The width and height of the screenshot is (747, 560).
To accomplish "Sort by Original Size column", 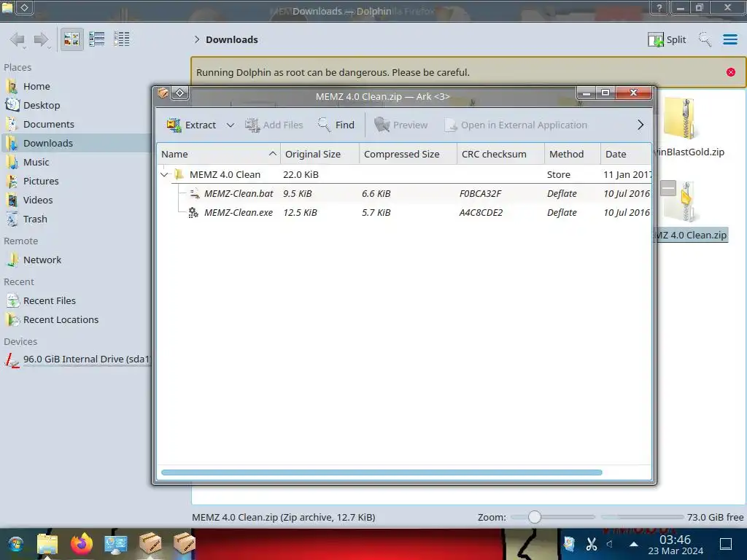I will point(320,154).
